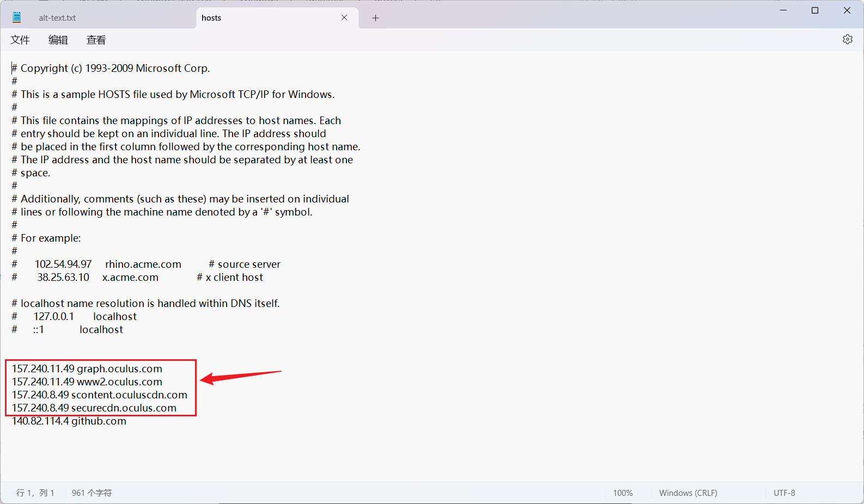The image size is (864, 504).
Task: Click the Notepad app icon in title bar
Action: coord(17,17)
